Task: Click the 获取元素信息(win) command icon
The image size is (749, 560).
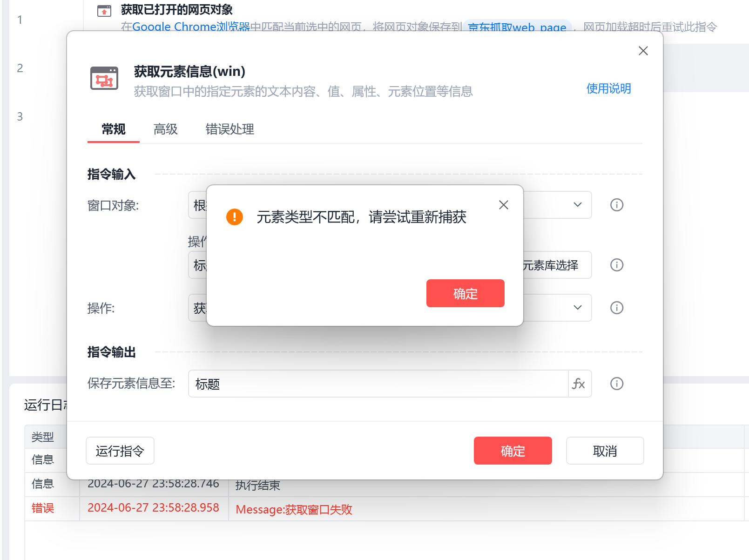Action: (x=104, y=78)
